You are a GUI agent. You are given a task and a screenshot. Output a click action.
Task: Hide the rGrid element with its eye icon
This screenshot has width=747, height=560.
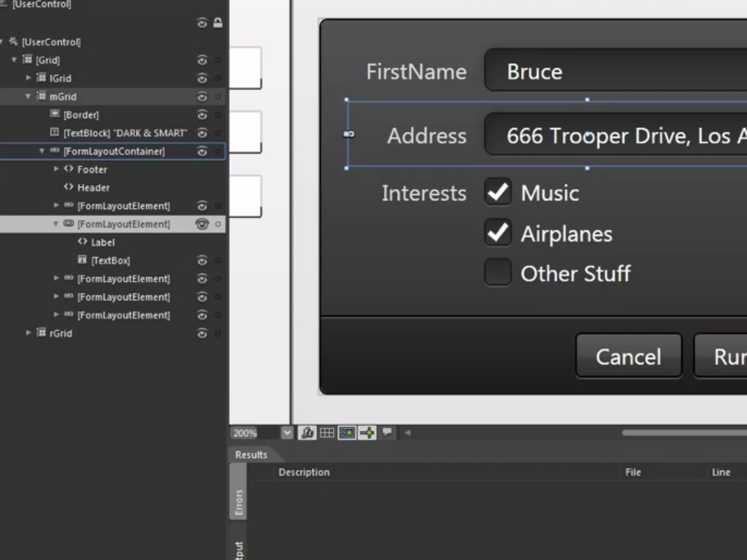tap(202, 333)
